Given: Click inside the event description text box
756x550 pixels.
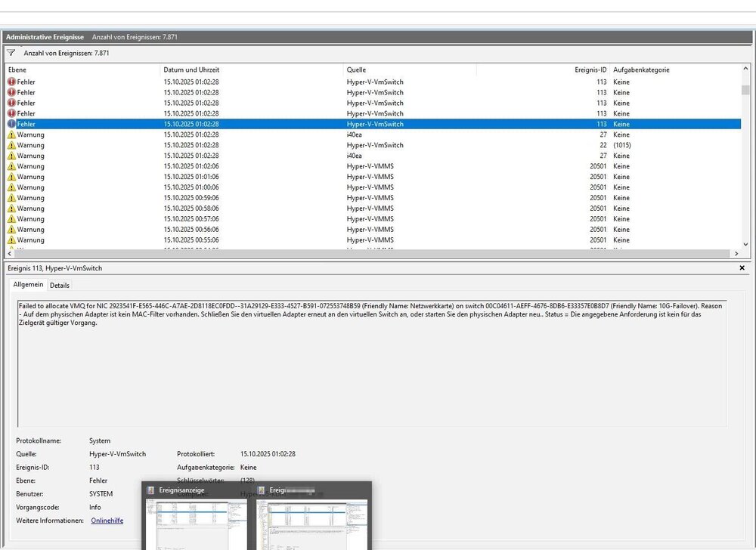Looking at the screenshot, I should [x=370, y=363].
